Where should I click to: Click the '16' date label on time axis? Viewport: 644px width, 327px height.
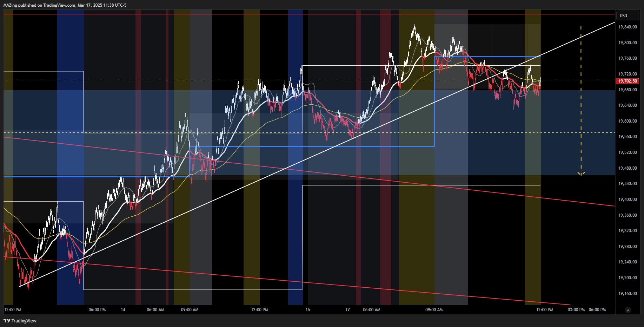coord(307,310)
